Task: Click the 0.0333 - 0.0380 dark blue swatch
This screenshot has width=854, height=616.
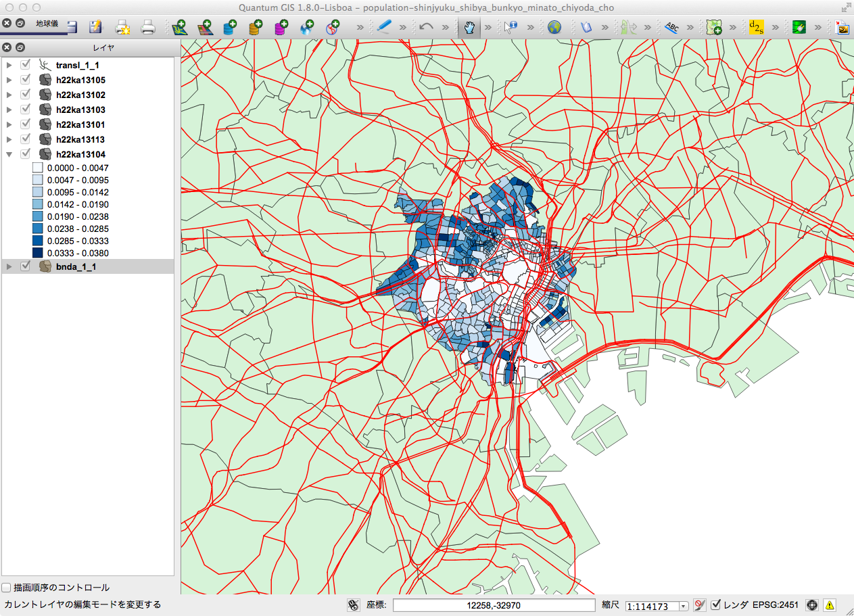Action: click(38, 253)
